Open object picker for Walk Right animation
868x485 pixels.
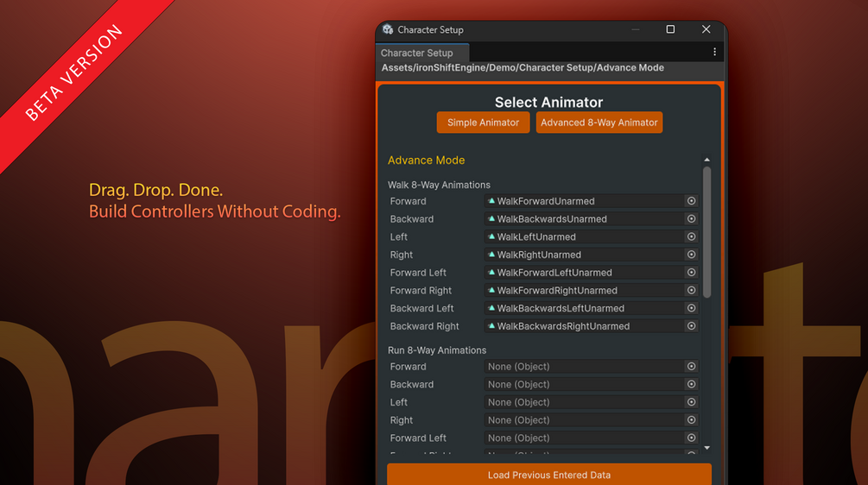pos(691,255)
